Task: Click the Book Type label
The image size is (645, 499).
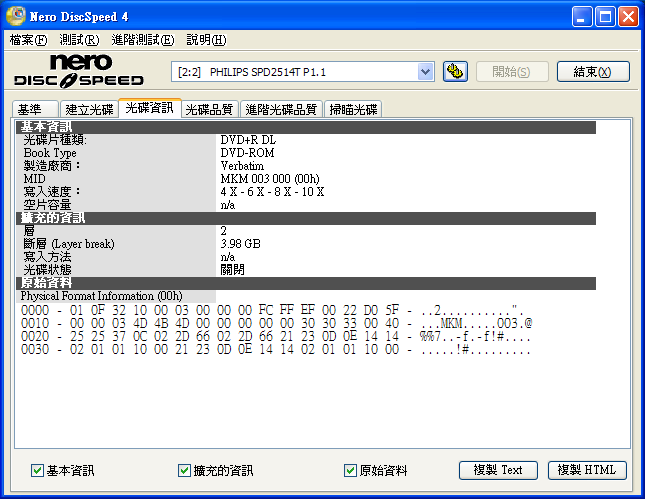Action: pyautogui.click(x=50, y=153)
